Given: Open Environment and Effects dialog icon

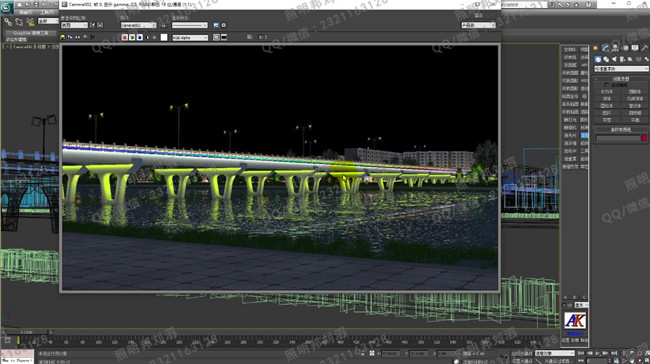Looking at the screenshot, I should point(224,25).
